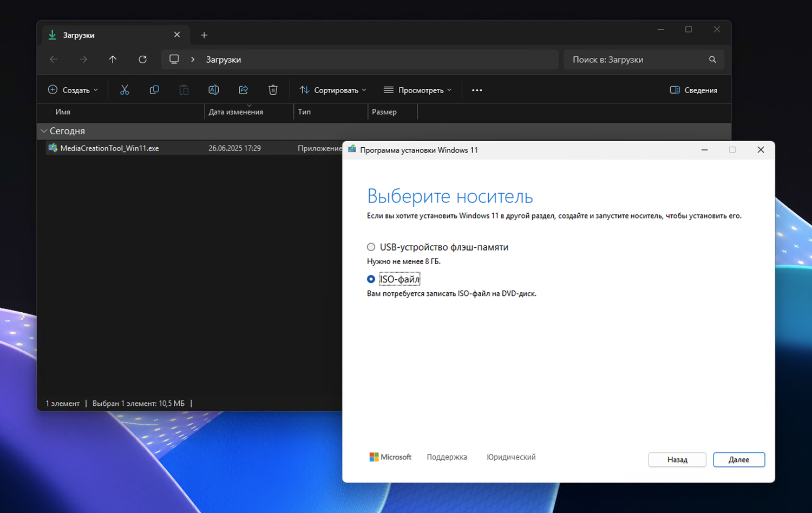Click the Загрузки breadcrumb in address bar
The width and height of the screenshot is (812, 513).
click(x=224, y=60)
